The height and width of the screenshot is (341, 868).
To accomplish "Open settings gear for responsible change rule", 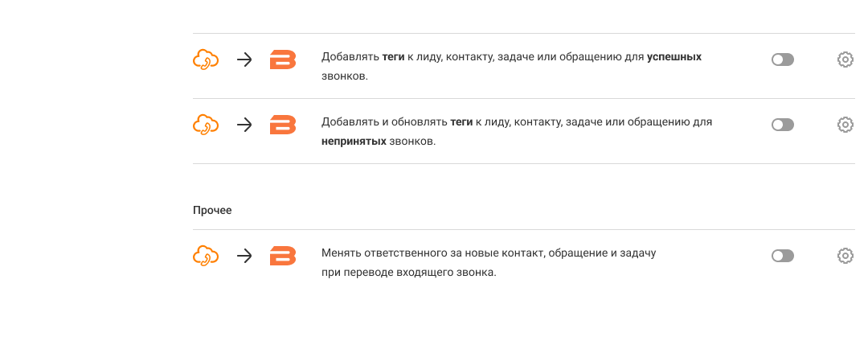I will point(845,256).
